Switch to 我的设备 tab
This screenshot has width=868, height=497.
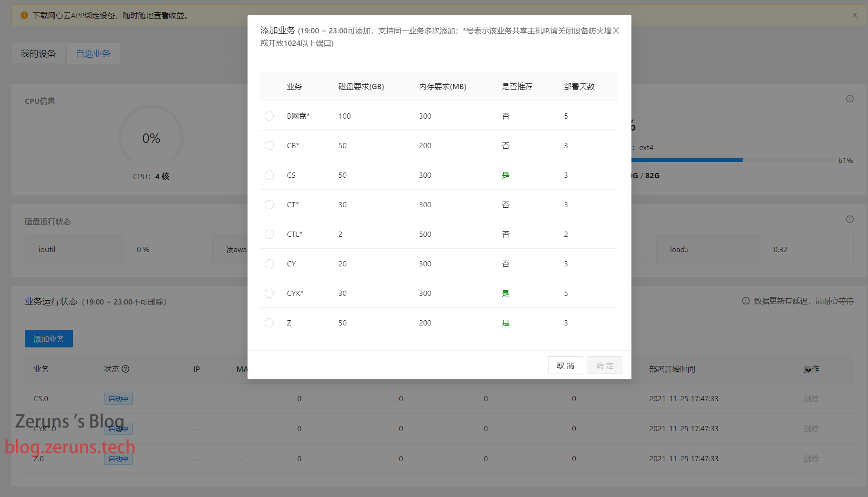coord(38,53)
